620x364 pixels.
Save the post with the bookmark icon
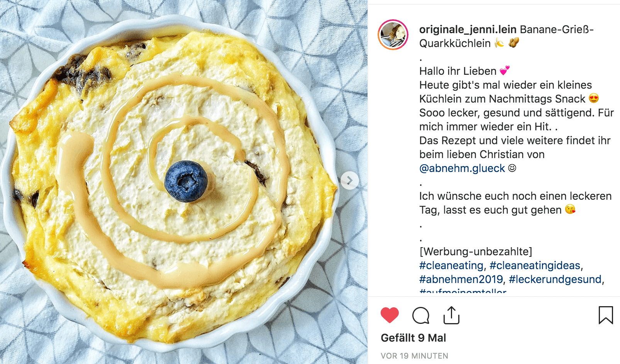click(606, 315)
